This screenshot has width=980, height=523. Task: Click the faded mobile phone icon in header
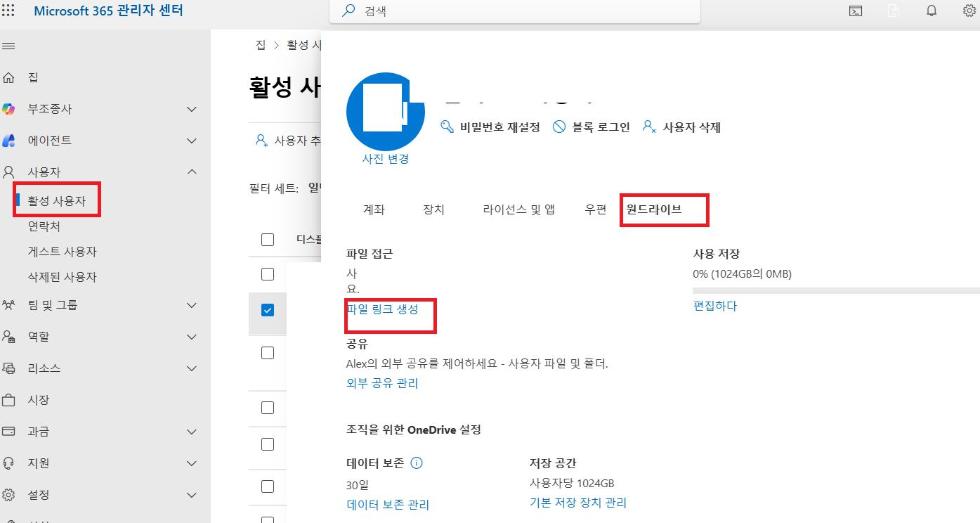[x=893, y=11]
